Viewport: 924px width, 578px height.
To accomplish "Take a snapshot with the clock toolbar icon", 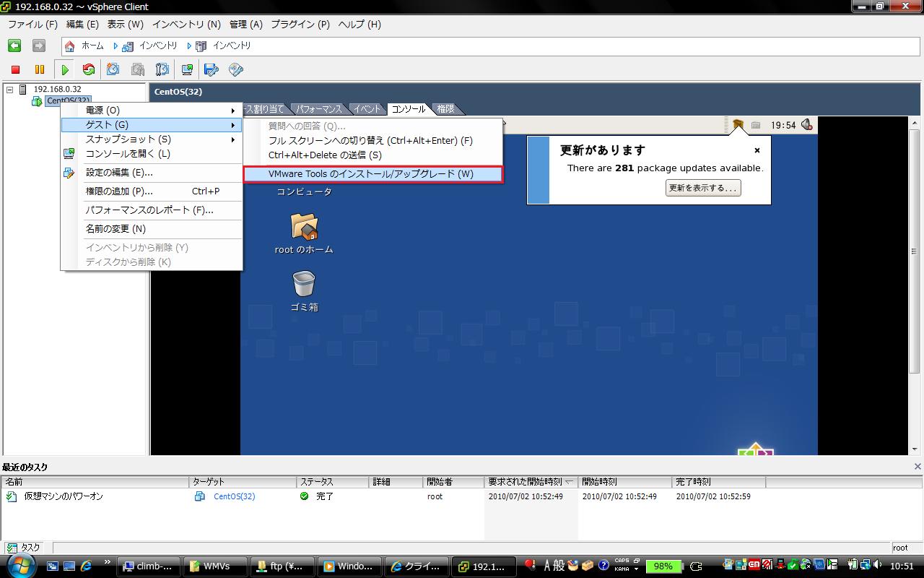I will pos(113,69).
